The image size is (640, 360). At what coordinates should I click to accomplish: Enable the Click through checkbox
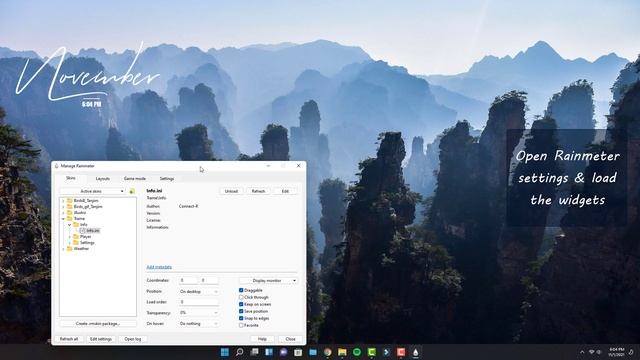(241, 298)
